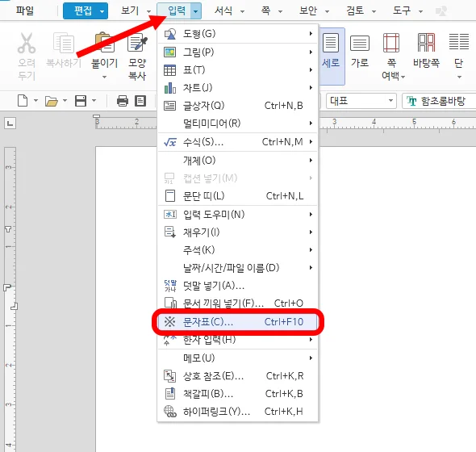Viewport: 476px width, 452px height.
Task: Create a new document with blank page icon
Action: click(23, 101)
